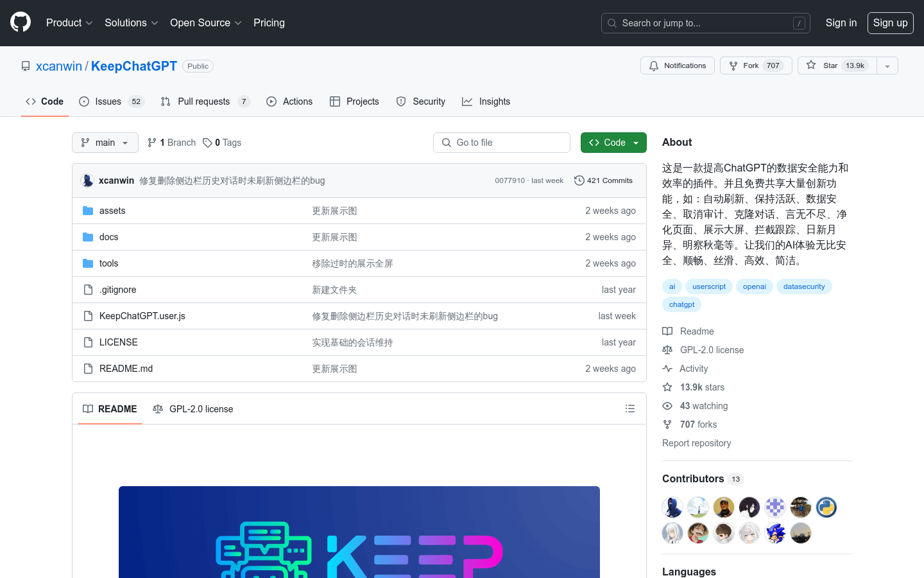Open KeepChatGPT.user.js file
Viewport: 924px width, 578px height.
142,316
